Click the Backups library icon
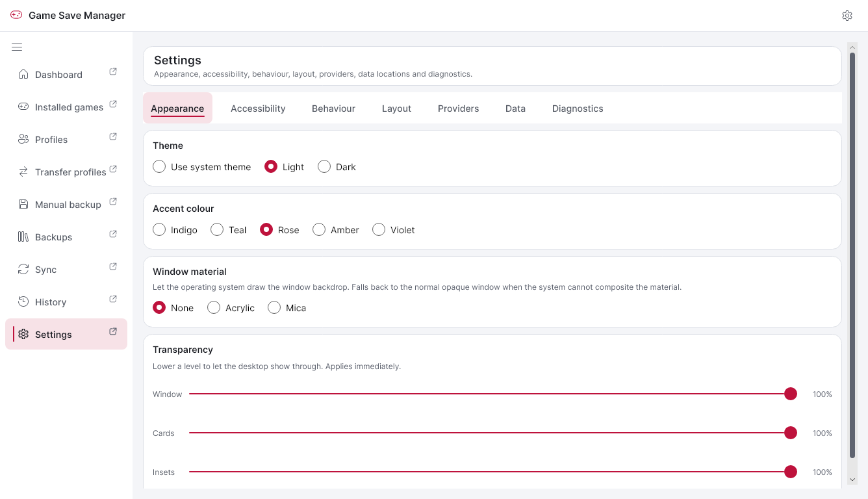868x499 pixels. coord(23,237)
